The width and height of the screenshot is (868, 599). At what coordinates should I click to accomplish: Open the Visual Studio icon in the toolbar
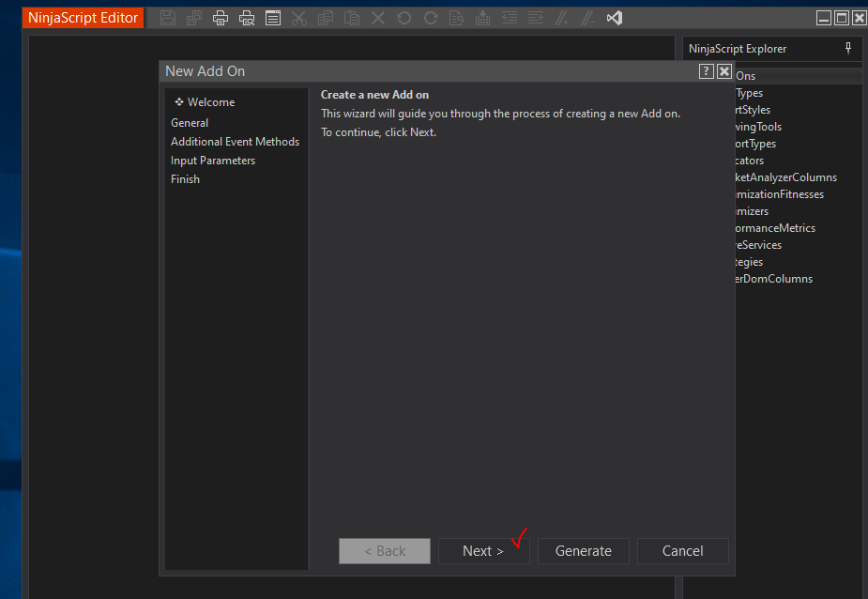[x=615, y=18]
